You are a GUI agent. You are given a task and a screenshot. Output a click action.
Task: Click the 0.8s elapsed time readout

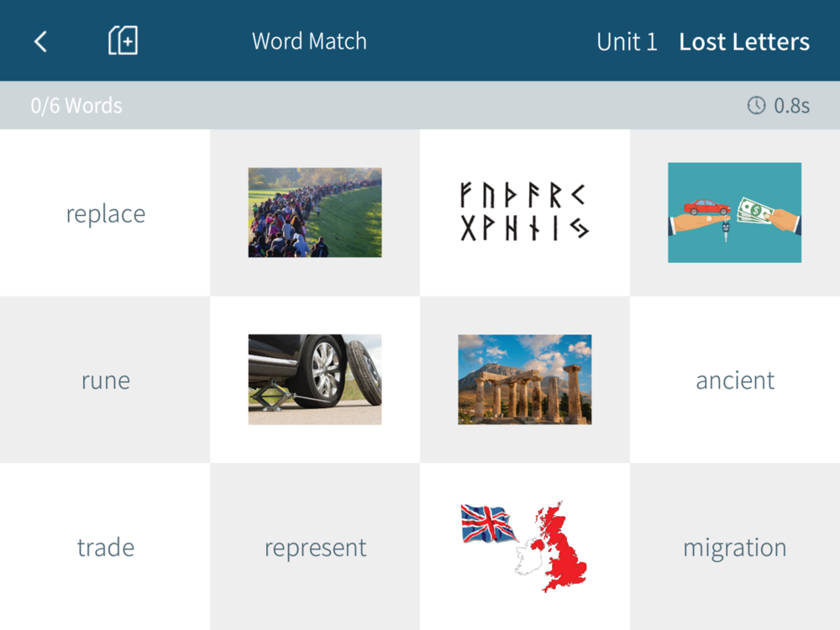[792, 106]
